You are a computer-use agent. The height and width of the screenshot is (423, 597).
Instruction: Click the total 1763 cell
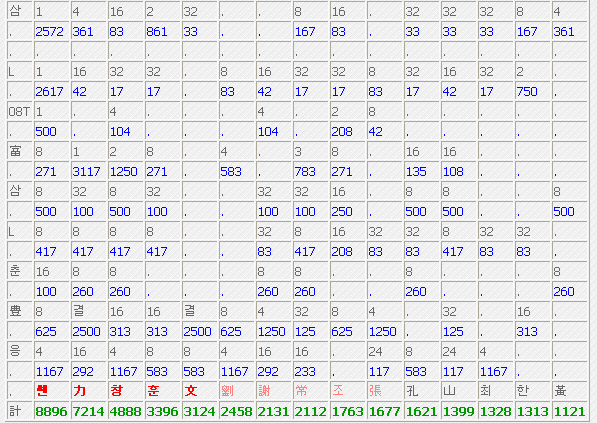coord(347,412)
